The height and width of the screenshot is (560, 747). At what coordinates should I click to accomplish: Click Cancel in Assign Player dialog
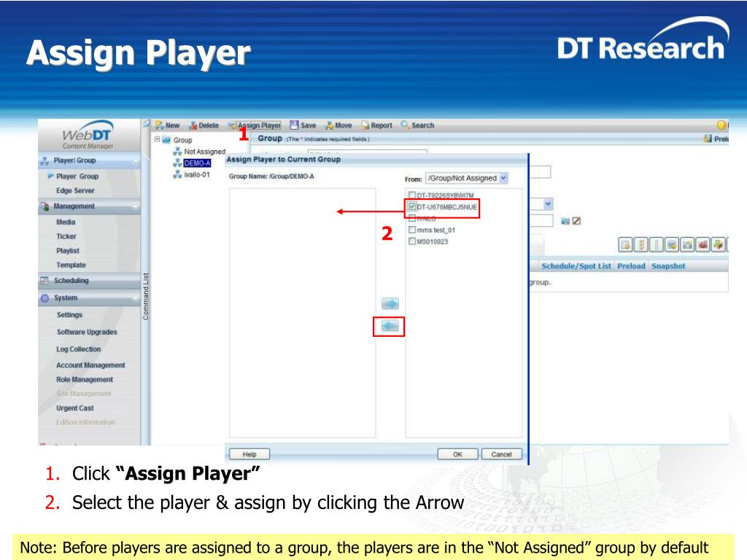(501, 454)
